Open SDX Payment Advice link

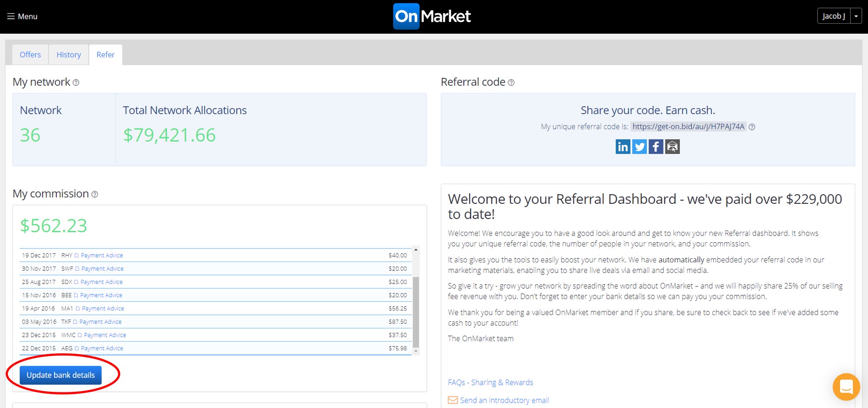(101, 282)
